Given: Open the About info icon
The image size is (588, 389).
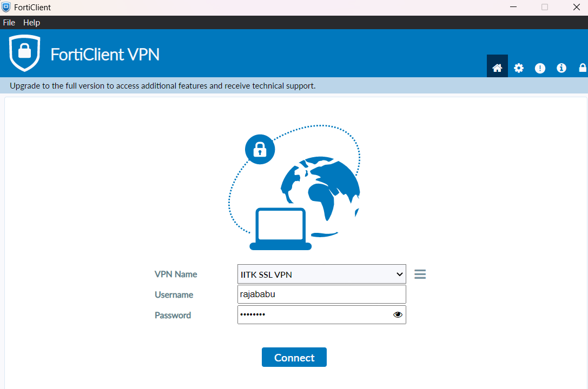Looking at the screenshot, I should click(561, 68).
